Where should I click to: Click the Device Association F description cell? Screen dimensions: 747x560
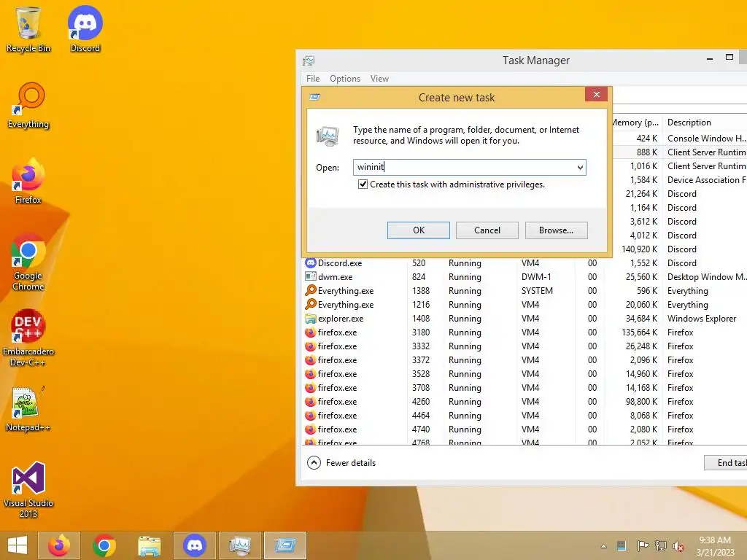pyautogui.click(x=706, y=179)
